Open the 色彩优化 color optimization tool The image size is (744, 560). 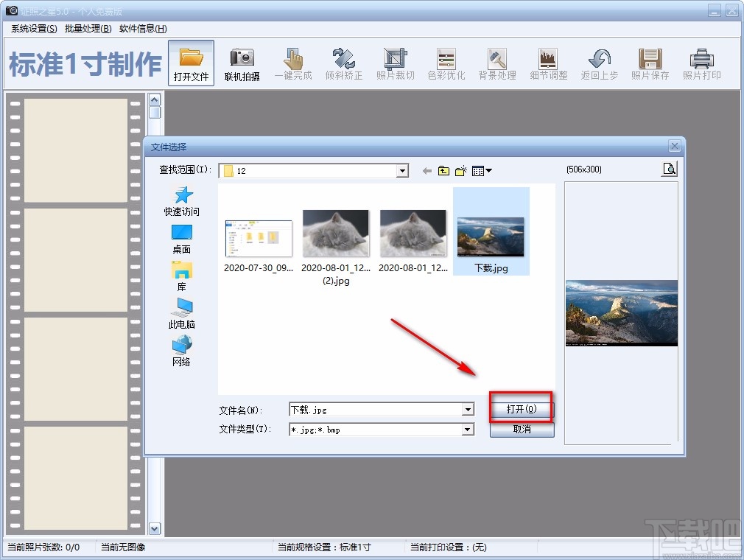click(446, 63)
